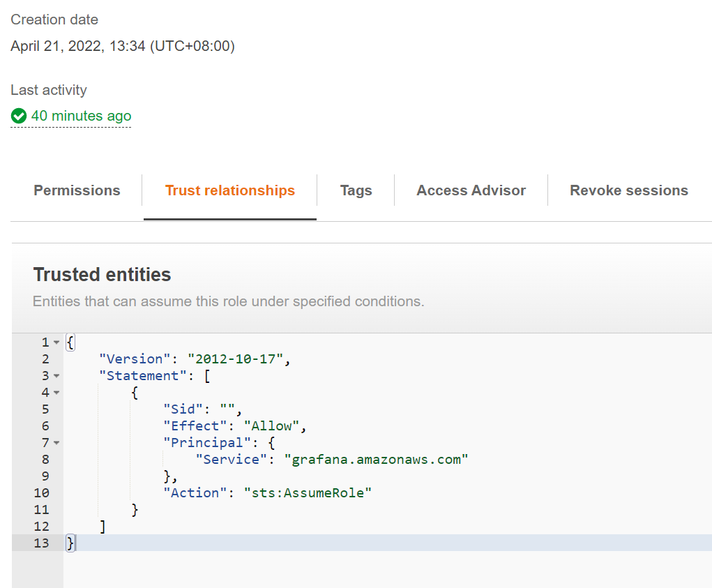
Task: Click the sts:AssumeRole action value
Action: 308,492
